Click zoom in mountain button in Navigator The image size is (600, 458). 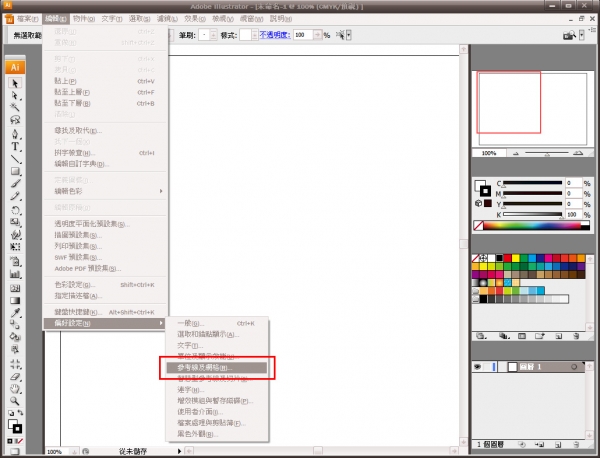pyautogui.click(x=578, y=153)
